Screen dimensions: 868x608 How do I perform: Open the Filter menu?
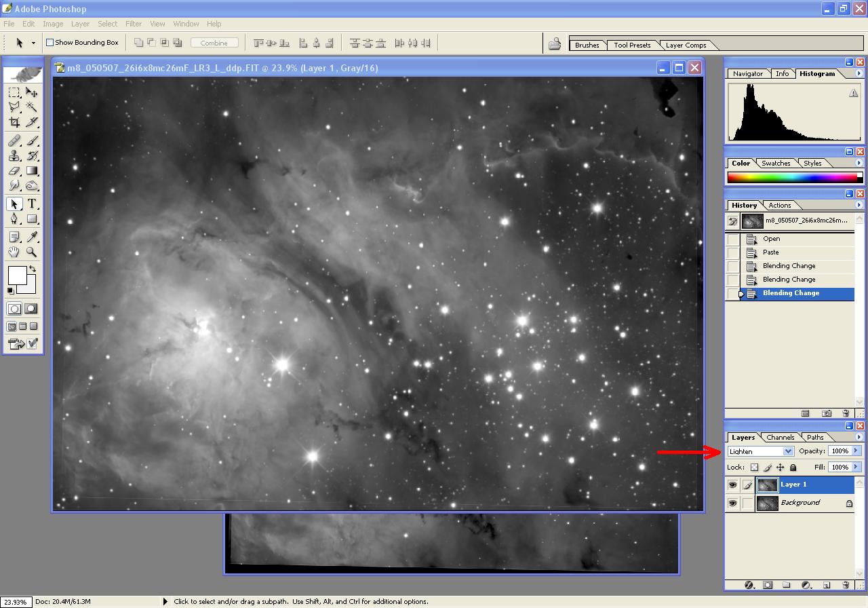(x=134, y=24)
